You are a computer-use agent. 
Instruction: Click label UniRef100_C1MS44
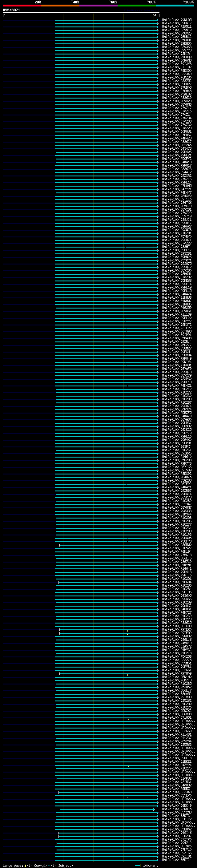click(x=176, y=514)
